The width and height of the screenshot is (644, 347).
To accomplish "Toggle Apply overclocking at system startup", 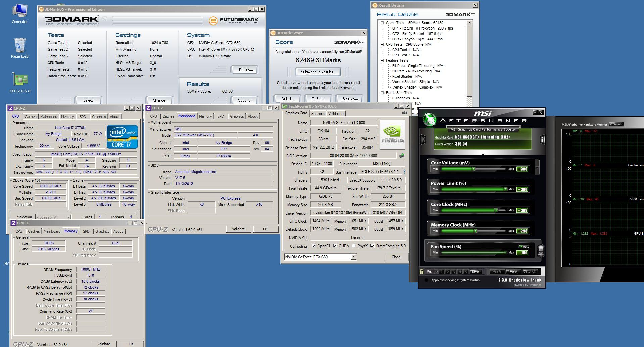I will coord(426,280).
